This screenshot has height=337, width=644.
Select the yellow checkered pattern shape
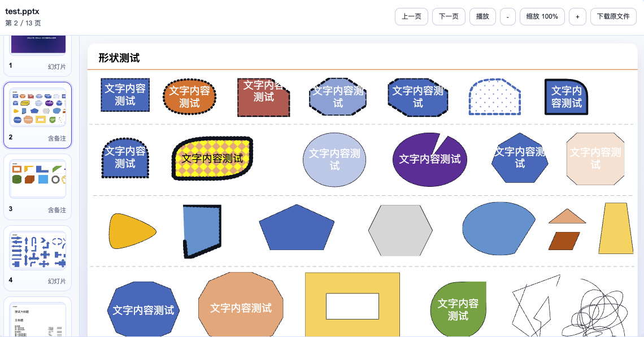coord(212,158)
